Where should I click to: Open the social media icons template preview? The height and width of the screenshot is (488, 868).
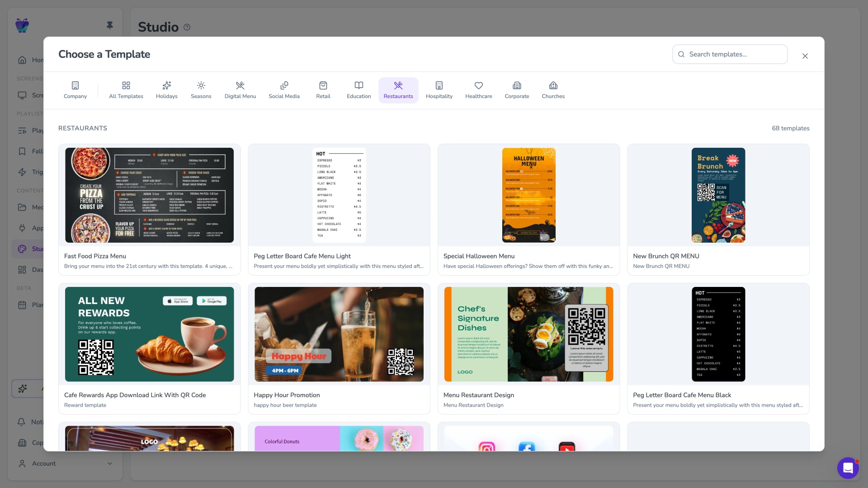pyautogui.click(x=529, y=438)
